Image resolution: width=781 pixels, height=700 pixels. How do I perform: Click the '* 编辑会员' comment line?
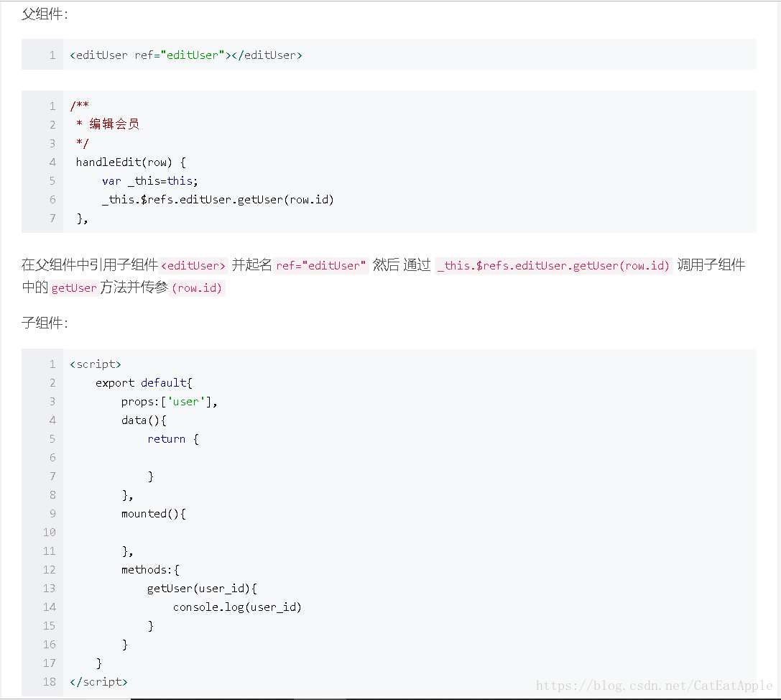tap(108, 124)
